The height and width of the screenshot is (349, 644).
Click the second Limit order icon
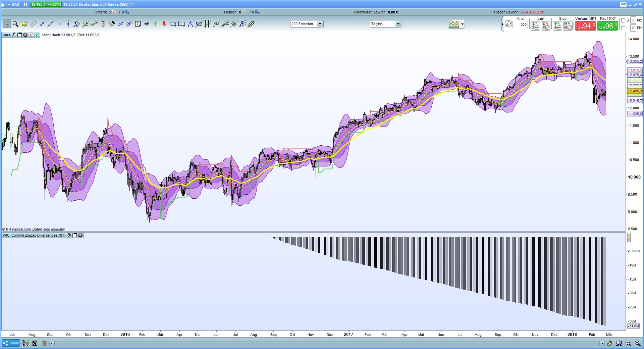(546, 26)
